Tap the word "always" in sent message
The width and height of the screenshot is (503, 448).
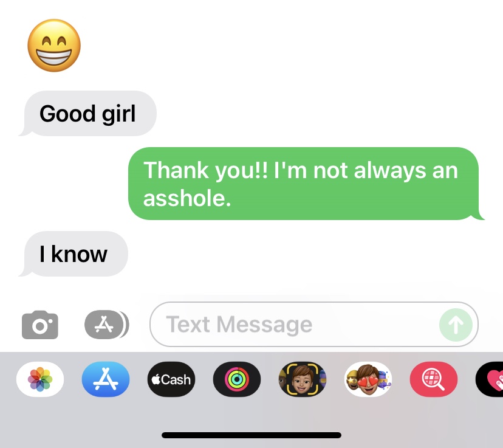(390, 171)
